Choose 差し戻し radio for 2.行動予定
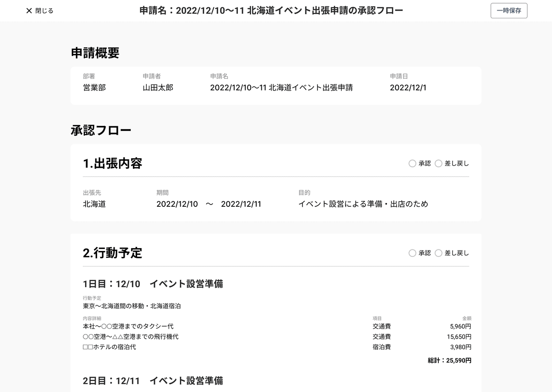This screenshot has height=392, width=552. pos(438,253)
